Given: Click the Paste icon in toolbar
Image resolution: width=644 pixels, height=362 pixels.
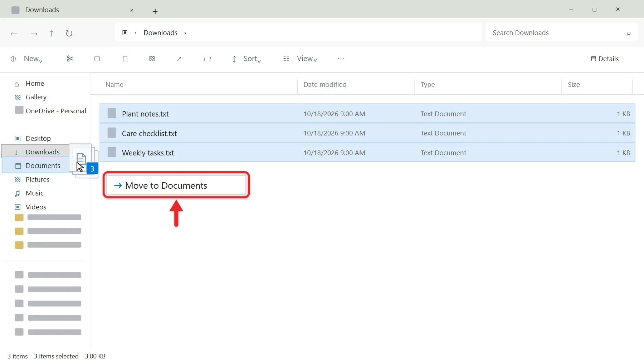Looking at the screenshot, I should [x=125, y=59].
